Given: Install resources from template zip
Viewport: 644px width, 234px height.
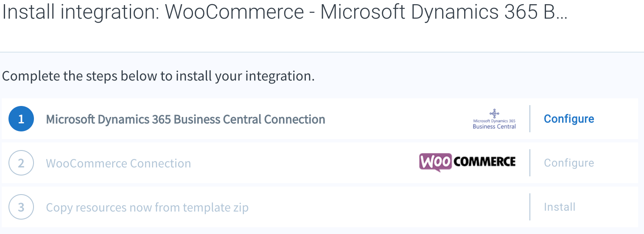Looking at the screenshot, I should tap(560, 207).
